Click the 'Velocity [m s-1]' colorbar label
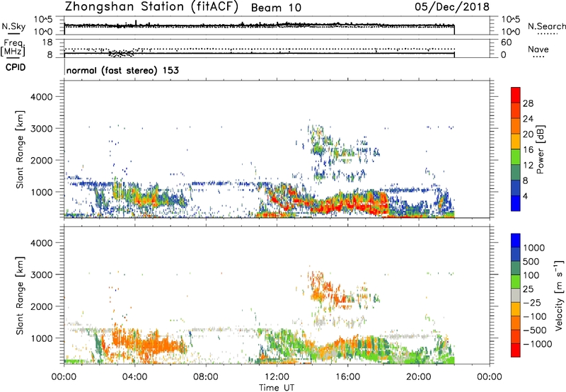566x392 pixels. pyautogui.click(x=559, y=295)
